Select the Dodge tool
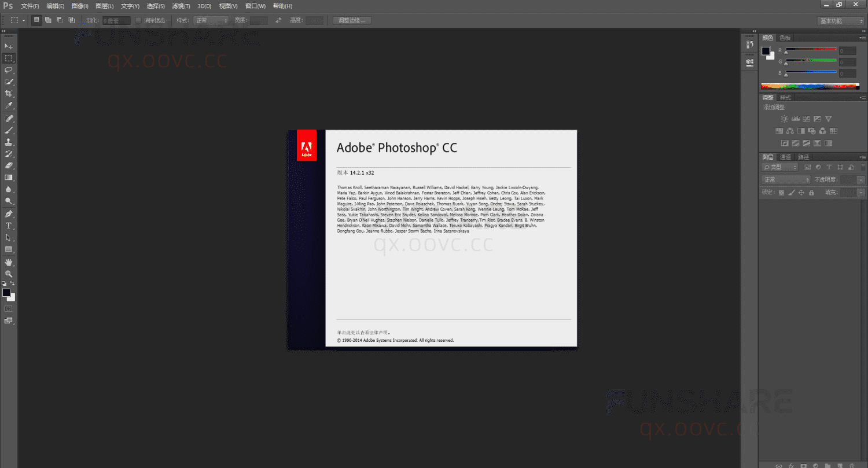Screen dimensions: 868x468 (x=9, y=201)
